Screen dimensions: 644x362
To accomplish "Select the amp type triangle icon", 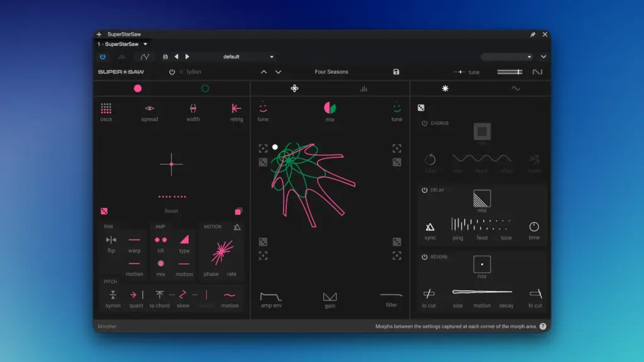I will click(x=184, y=239).
